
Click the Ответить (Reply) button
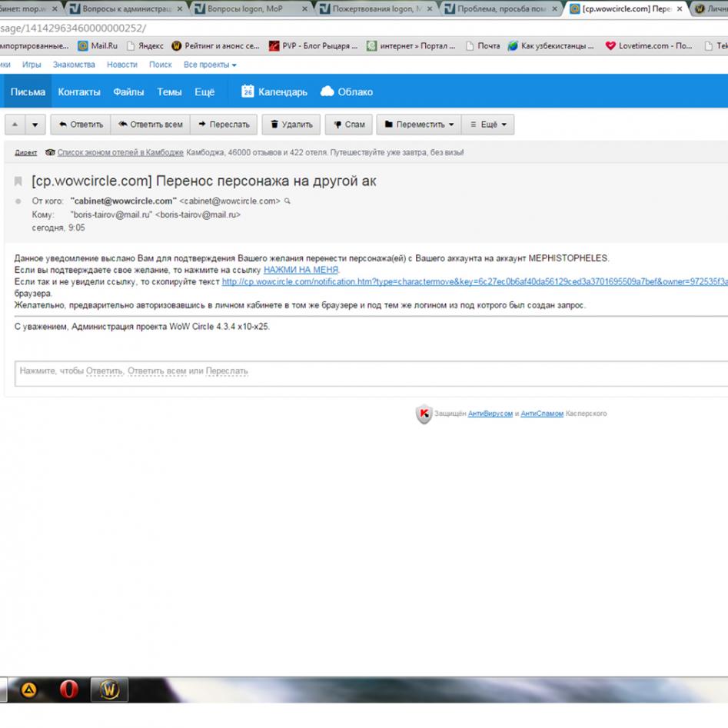click(x=81, y=125)
